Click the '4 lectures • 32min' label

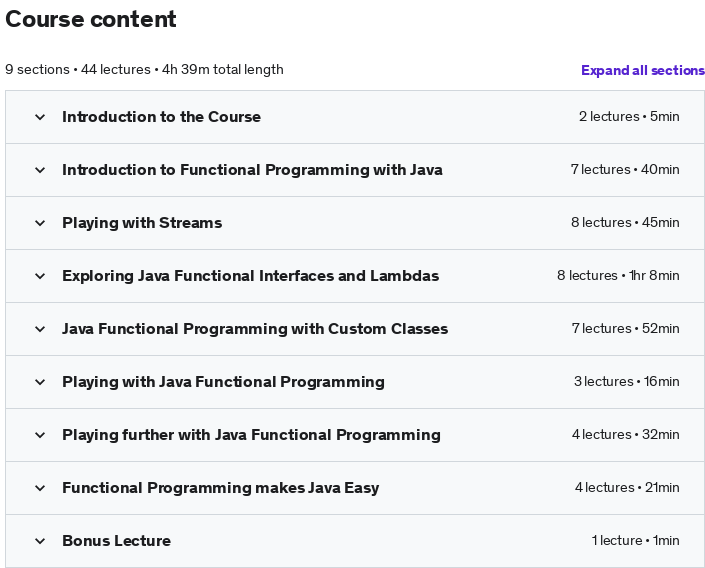[x=625, y=435]
